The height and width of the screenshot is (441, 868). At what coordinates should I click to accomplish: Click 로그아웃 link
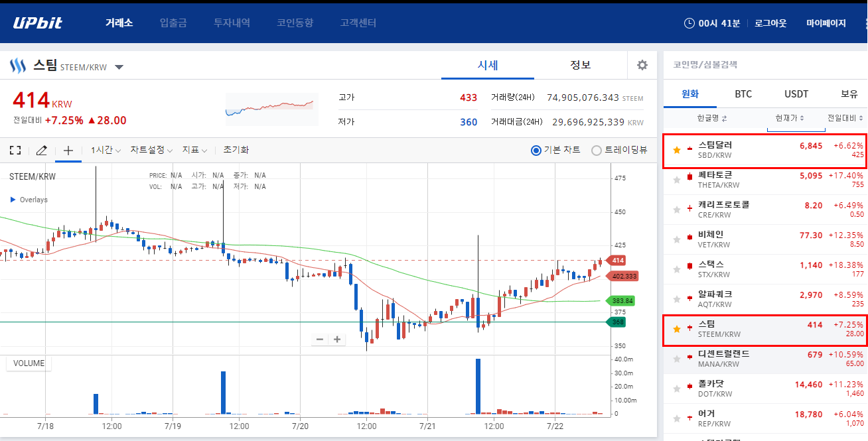tap(770, 23)
